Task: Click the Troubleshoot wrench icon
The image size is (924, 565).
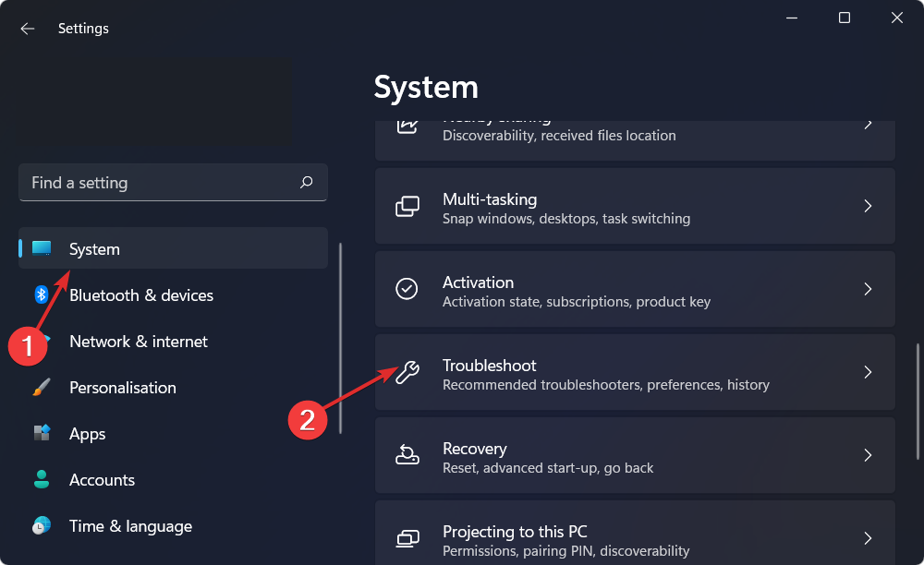Action: [x=407, y=372]
